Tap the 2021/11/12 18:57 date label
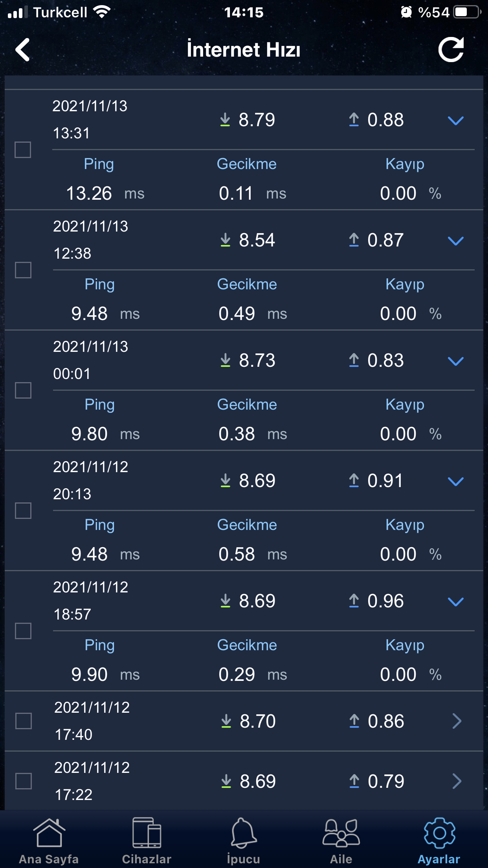 click(91, 587)
